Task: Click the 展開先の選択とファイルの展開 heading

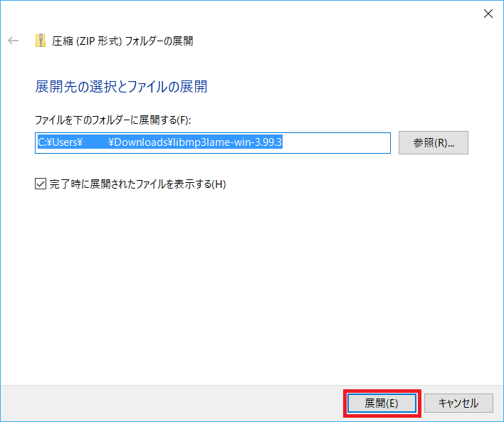Action: click(121, 87)
